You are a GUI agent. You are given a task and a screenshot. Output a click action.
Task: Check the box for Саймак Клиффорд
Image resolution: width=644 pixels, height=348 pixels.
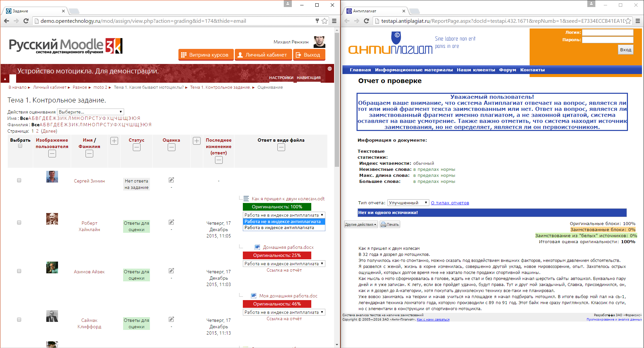pyautogui.click(x=19, y=320)
